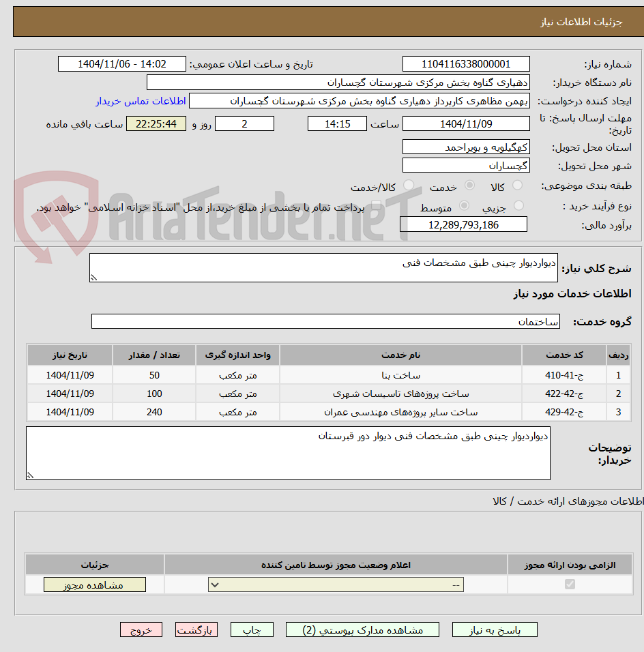The width and height of the screenshot is (644, 652).
Task: Click the نام خدمت column header
Action: pyautogui.click(x=400, y=355)
